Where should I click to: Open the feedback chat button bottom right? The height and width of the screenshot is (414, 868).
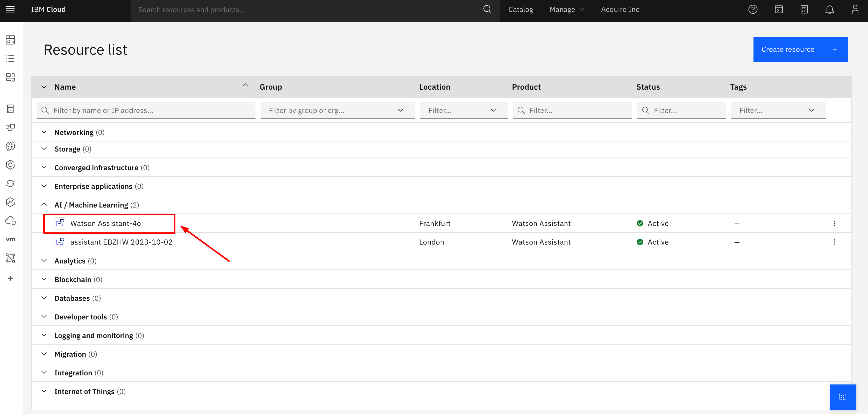coord(842,397)
